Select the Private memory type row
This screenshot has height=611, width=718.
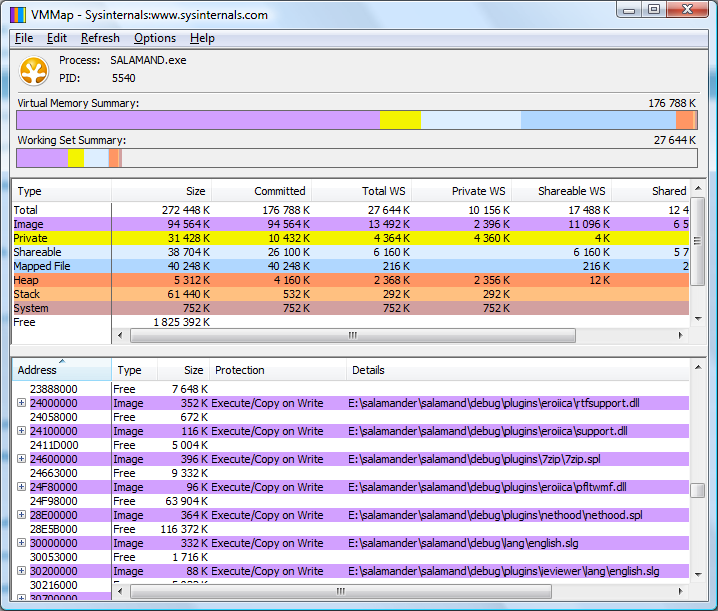[351, 238]
